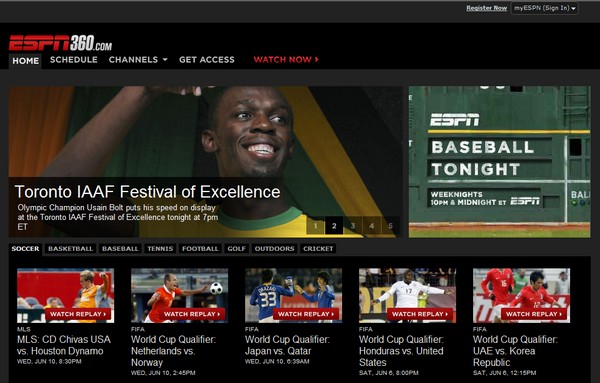
Task: Go to featured slide 5
Action: click(390, 226)
